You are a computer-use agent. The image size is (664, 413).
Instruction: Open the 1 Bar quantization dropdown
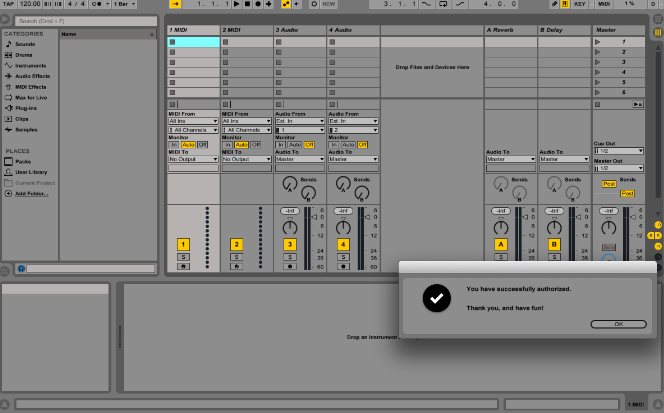click(124, 4)
